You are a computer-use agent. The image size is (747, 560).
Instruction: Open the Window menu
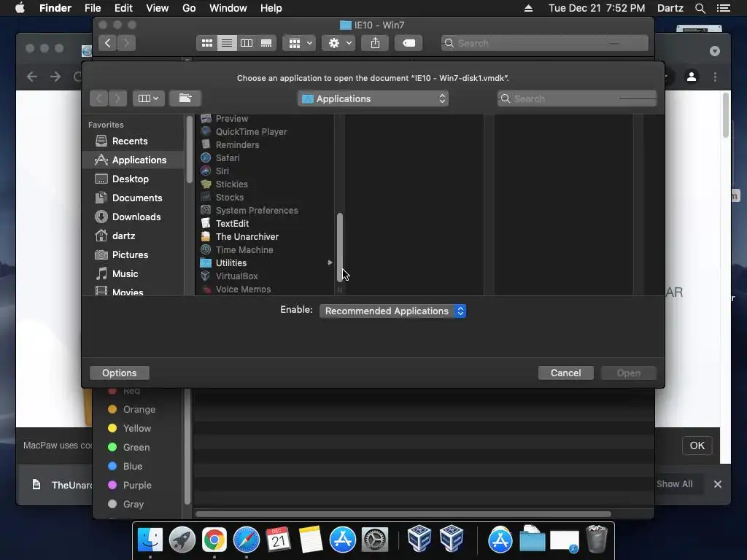tap(228, 8)
